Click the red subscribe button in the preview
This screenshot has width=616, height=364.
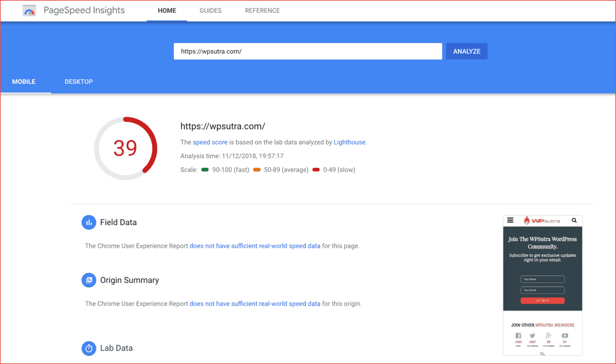click(543, 300)
